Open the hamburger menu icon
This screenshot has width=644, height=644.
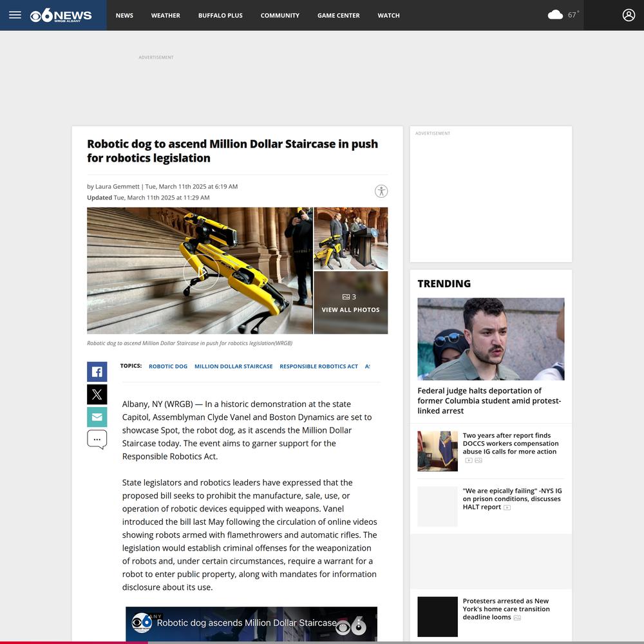[15, 15]
